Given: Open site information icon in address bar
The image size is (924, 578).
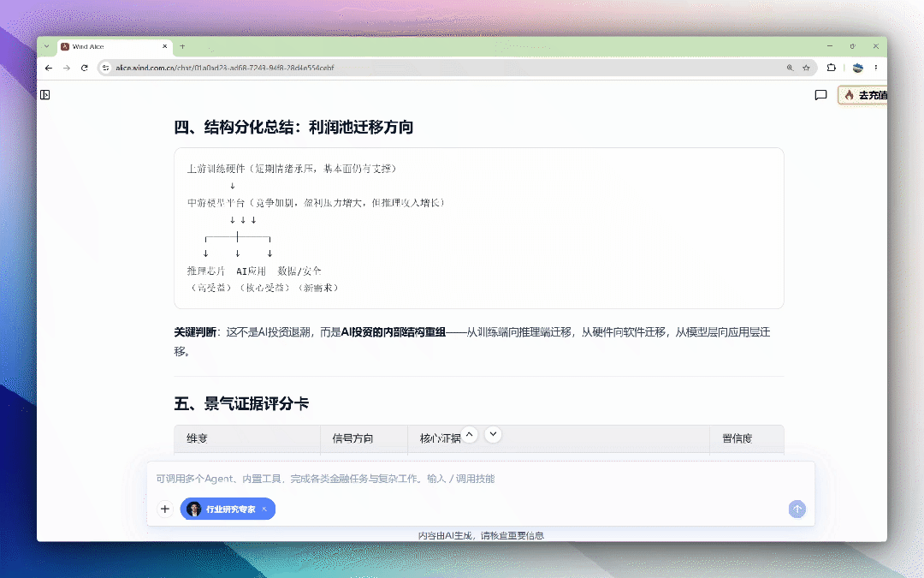Looking at the screenshot, I should pos(105,68).
